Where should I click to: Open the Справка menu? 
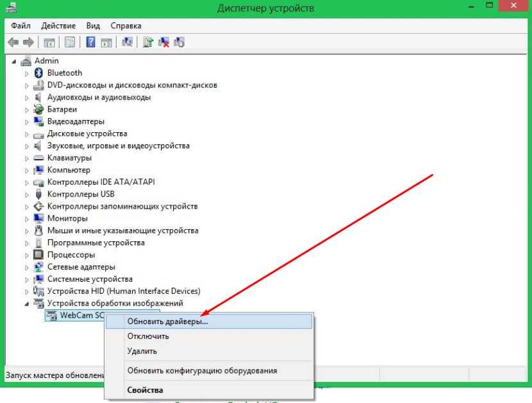(x=126, y=26)
